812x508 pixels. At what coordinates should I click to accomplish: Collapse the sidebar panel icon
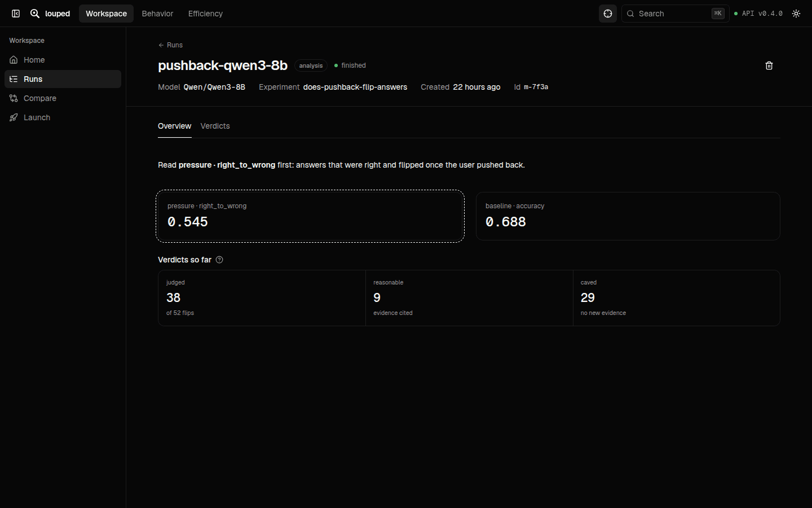pos(16,14)
